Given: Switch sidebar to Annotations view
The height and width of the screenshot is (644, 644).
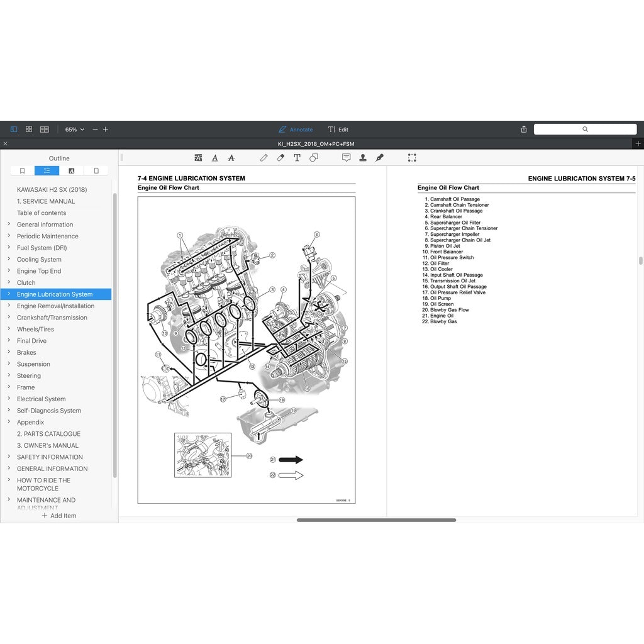Looking at the screenshot, I should pyautogui.click(x=72, y=170).
